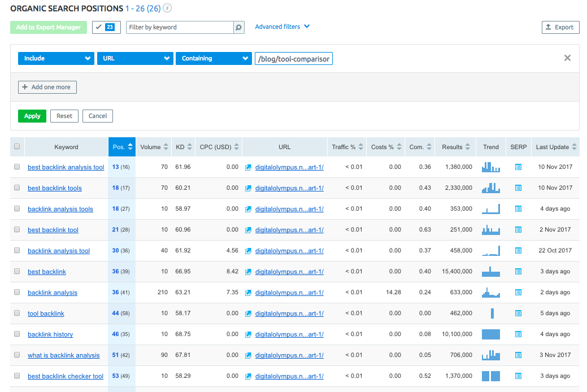Screen dimensions: 587x392
Task: Open the Containing condition dropdown
Action: coord(214,58)
